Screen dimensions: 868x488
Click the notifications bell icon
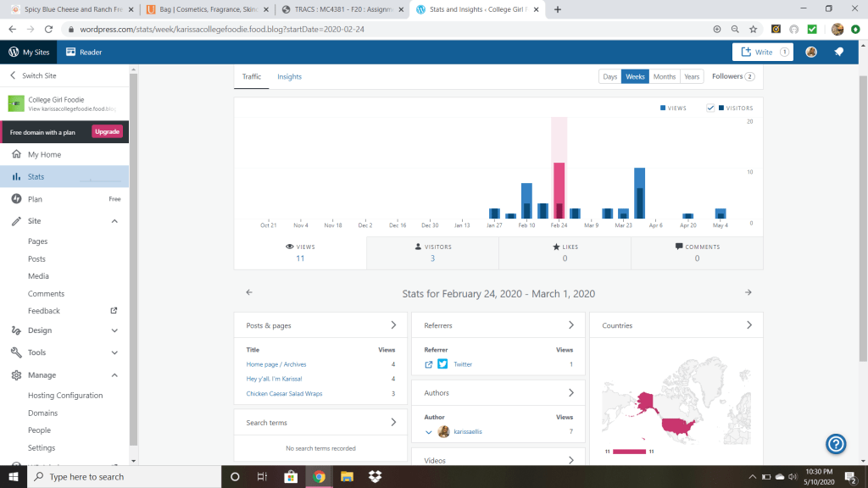(x=838, y=52)
